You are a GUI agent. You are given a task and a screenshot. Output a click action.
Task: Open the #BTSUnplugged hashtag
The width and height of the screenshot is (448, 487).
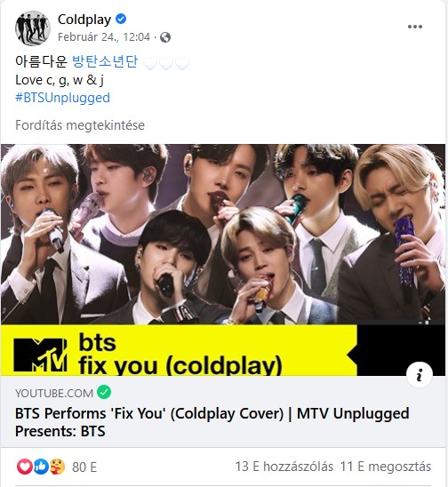(62, 98)
